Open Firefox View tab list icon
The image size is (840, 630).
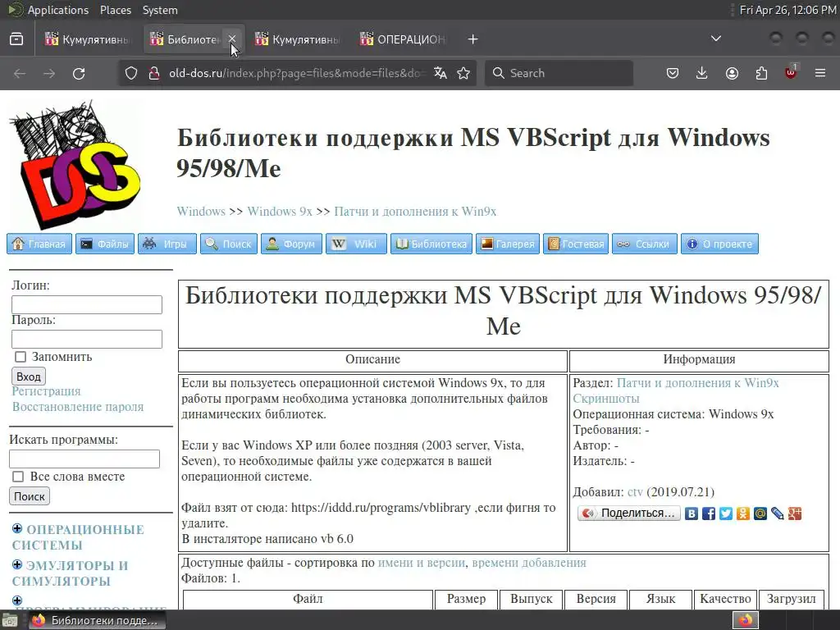tap(16, 39)
